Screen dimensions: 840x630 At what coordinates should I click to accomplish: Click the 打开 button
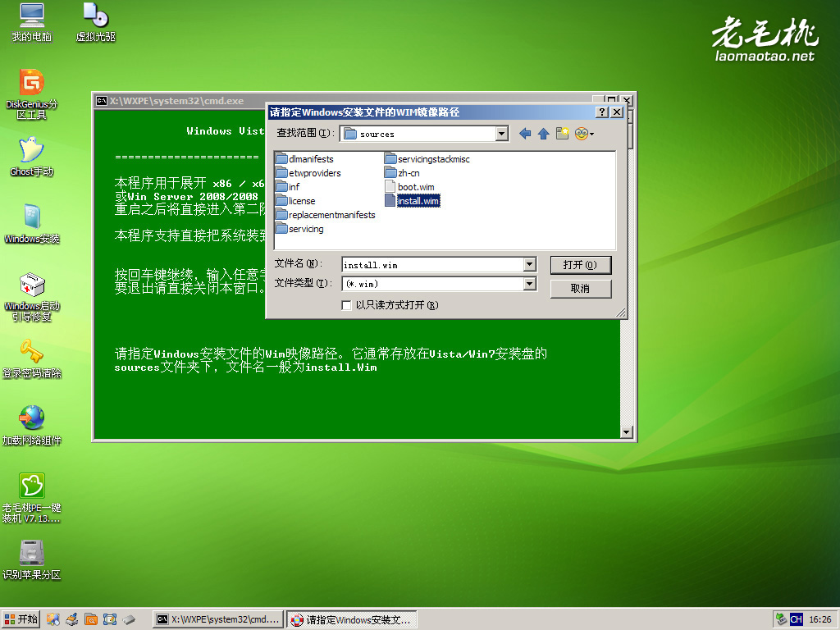click(581, 265)
